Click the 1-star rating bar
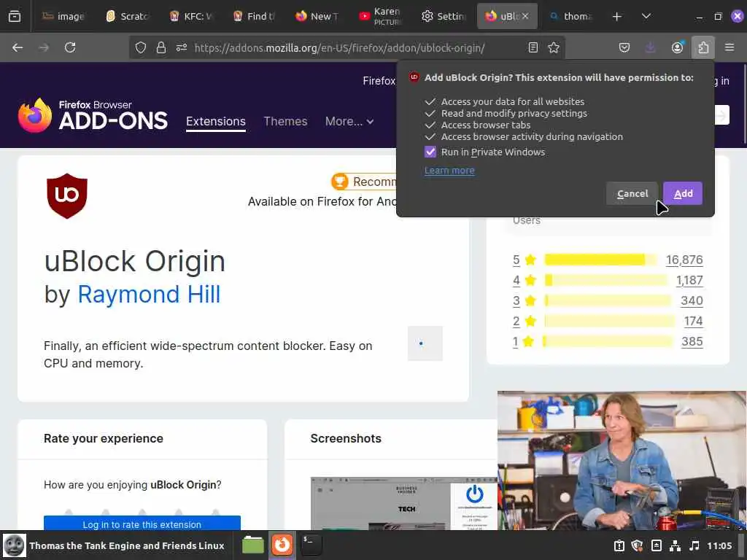The width and height of the screenshot is (747, 560). (608, 342)
